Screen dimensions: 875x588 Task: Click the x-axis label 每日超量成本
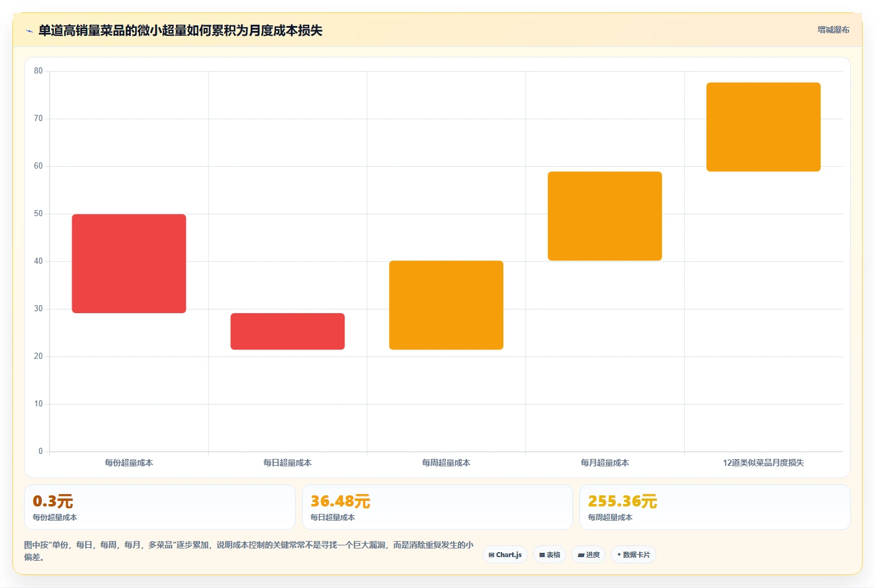point(288,463)
